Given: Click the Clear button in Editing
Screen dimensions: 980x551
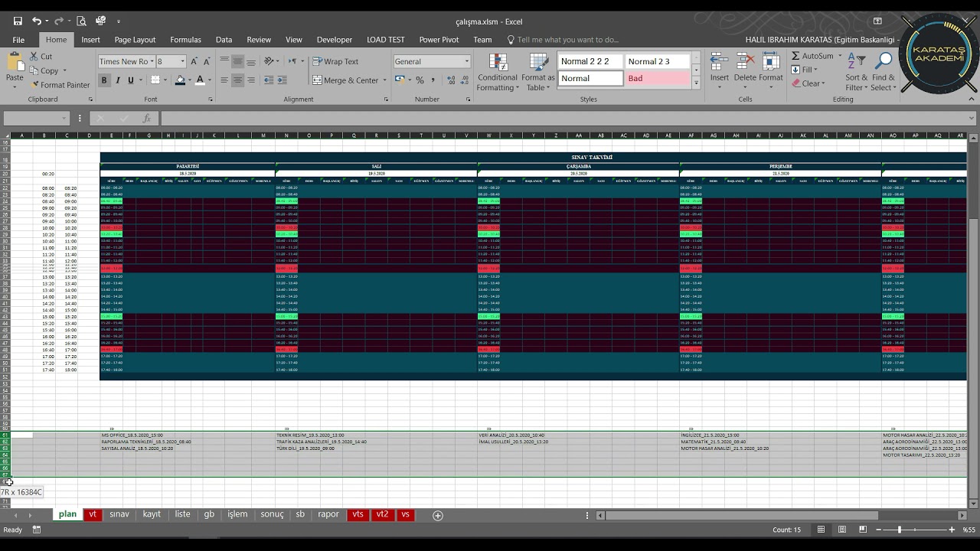Looking at the screenshot, I should [x=807, y=83].
